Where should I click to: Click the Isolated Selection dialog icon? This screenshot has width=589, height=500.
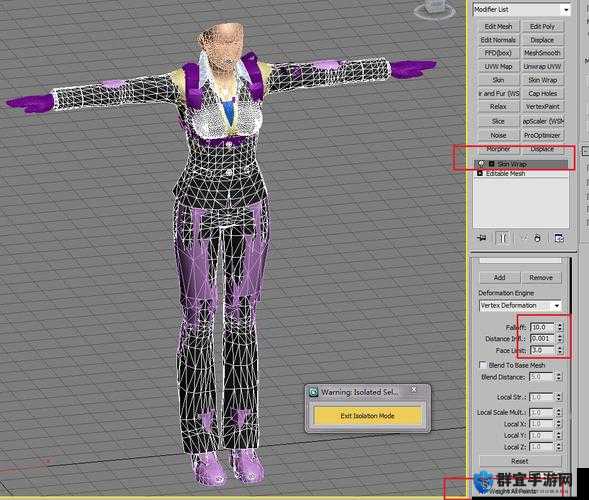point(313,392)
